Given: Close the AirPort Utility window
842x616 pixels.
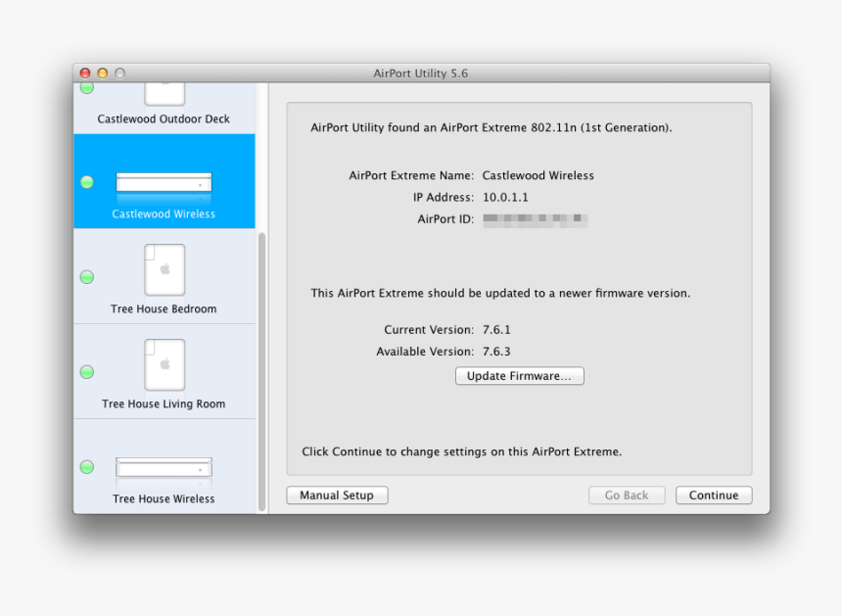Looking at the screenshot, I should (x=85, y=73).
